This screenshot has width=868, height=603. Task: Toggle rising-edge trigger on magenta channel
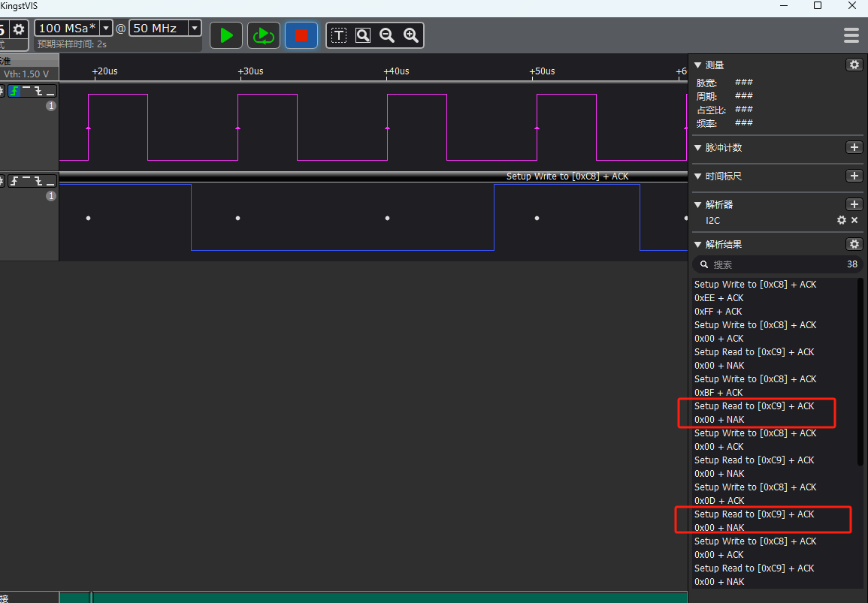coord(14,91)
